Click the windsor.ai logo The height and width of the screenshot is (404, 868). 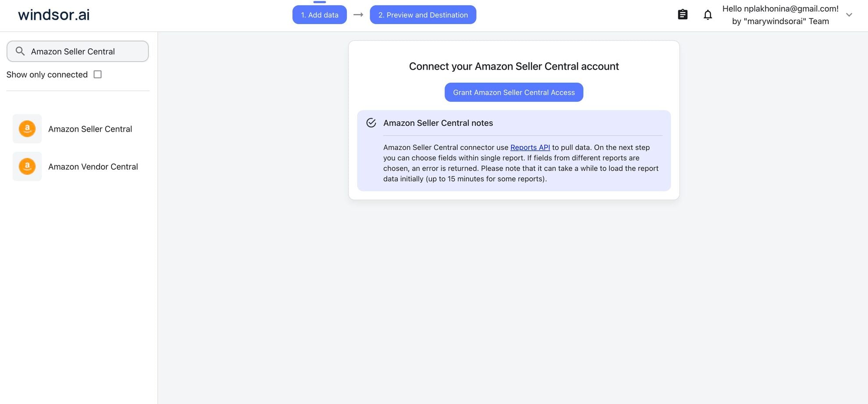53,14
